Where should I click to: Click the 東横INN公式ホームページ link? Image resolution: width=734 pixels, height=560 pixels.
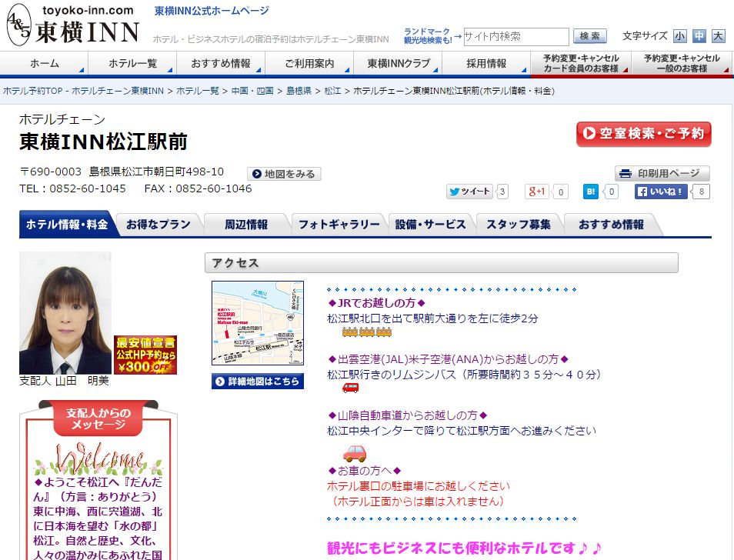coord(212,10)
